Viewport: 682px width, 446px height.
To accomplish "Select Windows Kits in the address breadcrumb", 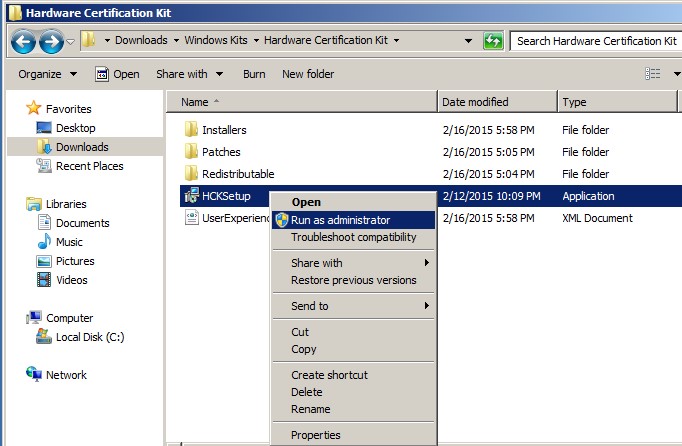I will pyautogui.click(x=216, y=40).
